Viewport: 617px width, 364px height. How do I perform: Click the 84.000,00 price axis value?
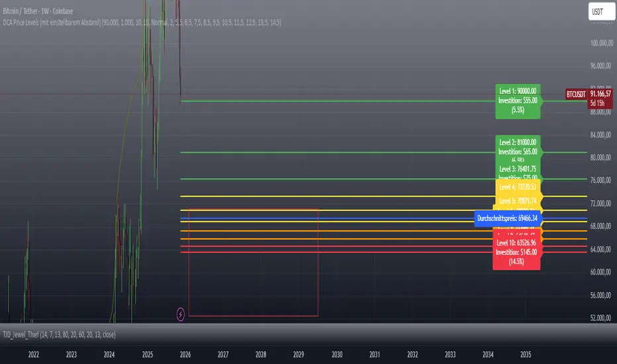[600, 135]
